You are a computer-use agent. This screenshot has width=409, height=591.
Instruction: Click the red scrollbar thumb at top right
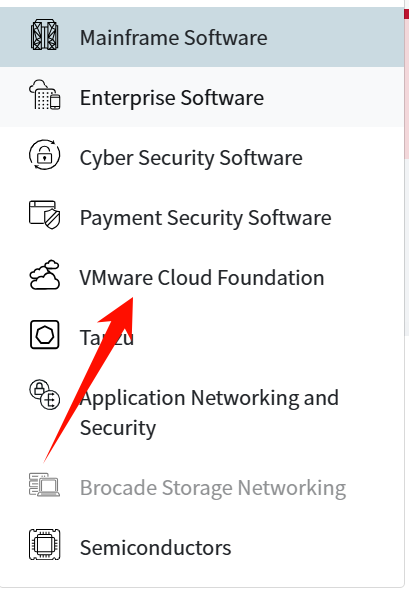coord(406,85)
